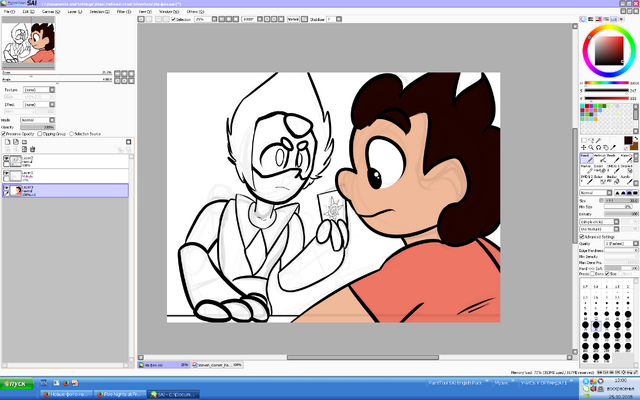Viewport: 640px width, 400px height.
Task: Open the Texture dropdown
Action: pos(39,90)
